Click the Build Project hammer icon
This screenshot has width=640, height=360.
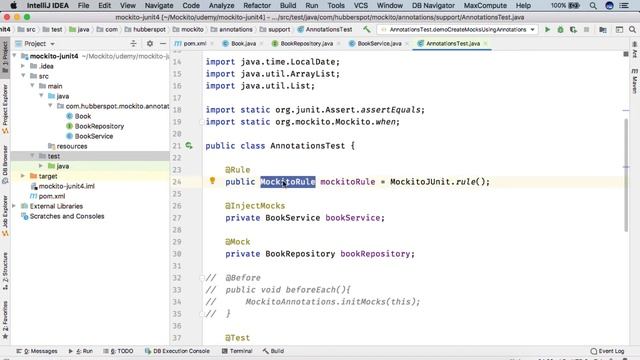(367, 29)
